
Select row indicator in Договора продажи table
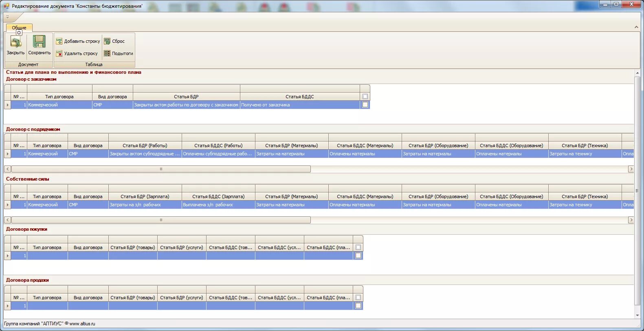pos(7,306)
